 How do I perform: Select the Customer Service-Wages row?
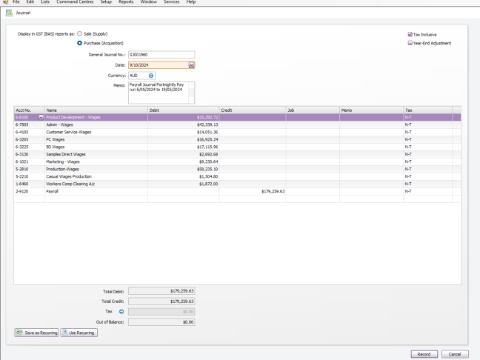[x=237, y=132]
